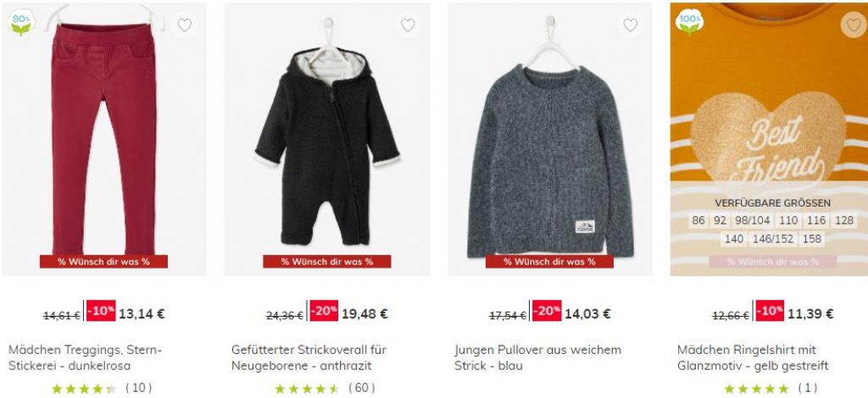Pick size 146/152 for the Ringelshirt

point(772,240)
